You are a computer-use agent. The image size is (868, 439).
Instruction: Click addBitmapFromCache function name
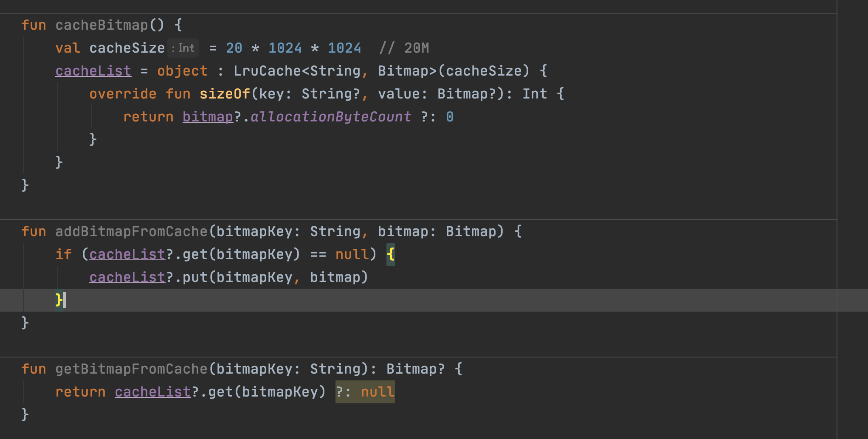coord(131,231)
